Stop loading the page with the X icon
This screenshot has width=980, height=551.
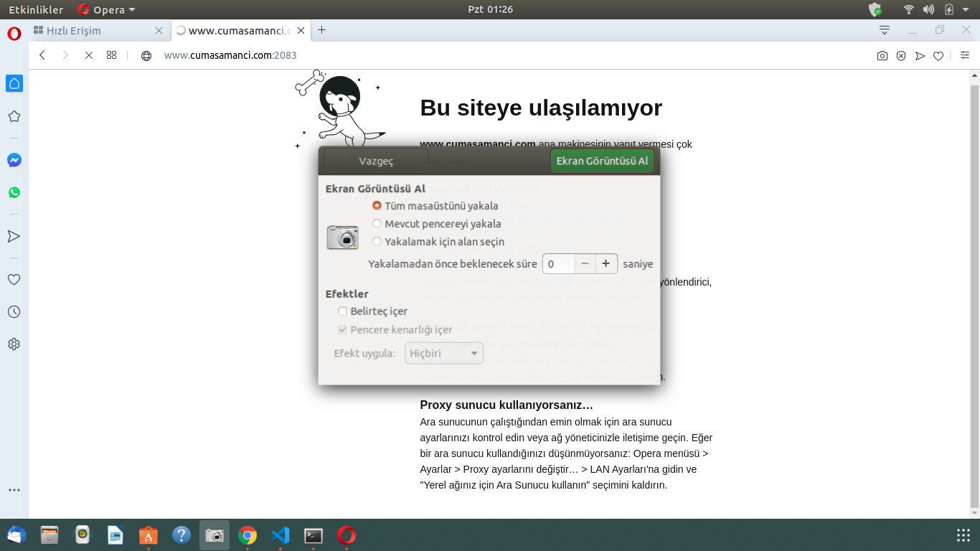[x=88, y=55]
